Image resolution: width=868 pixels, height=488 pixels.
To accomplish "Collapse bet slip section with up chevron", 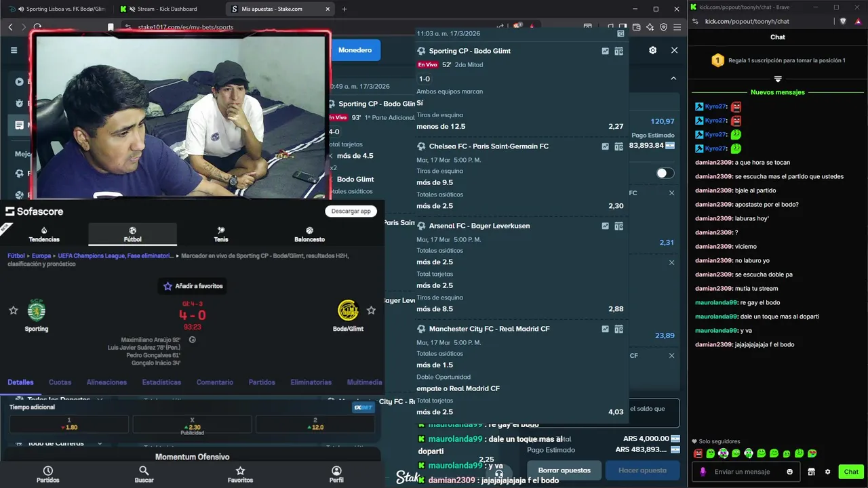I will pos(673,79).
